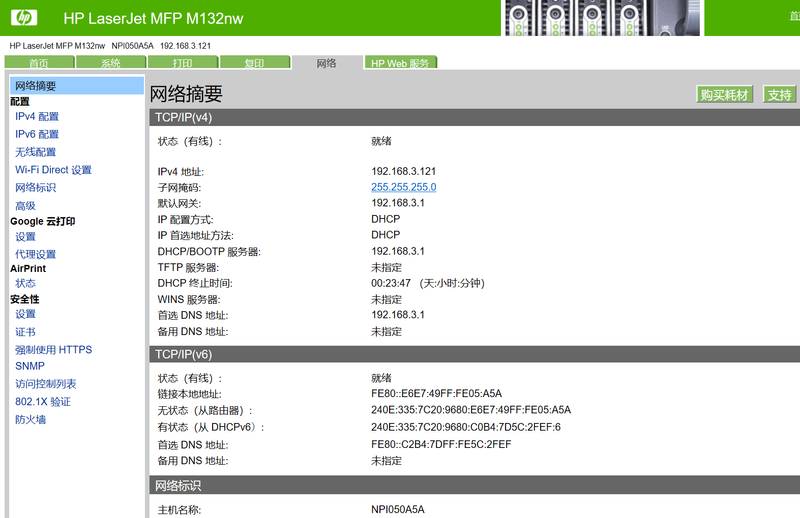This screenshot has width=800, height=518.
Task: View AirPrint 状态 page
Action: coord(25,284)
